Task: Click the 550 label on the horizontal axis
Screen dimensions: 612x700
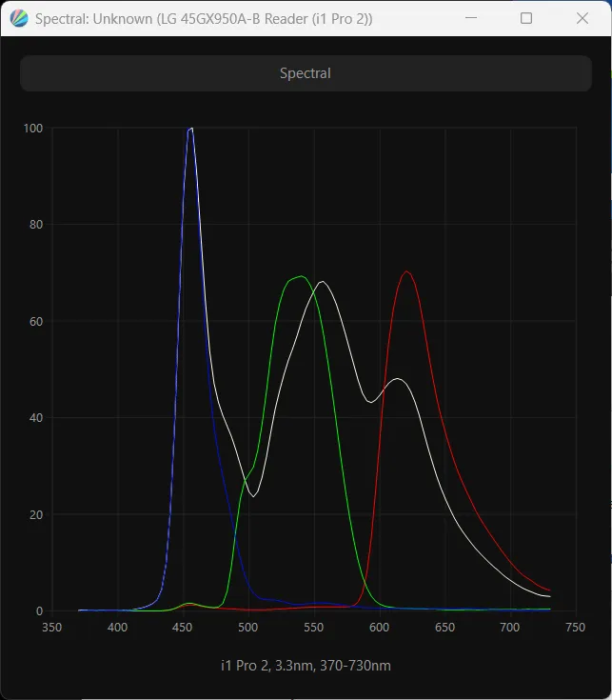Action: pos(314,628)
